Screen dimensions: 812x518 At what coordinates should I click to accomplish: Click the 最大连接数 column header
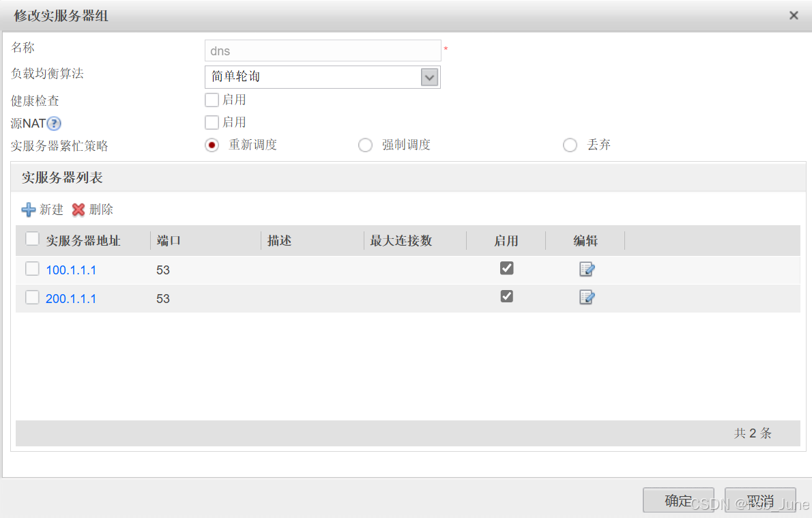pyautogui.click(x=401, y=241)
